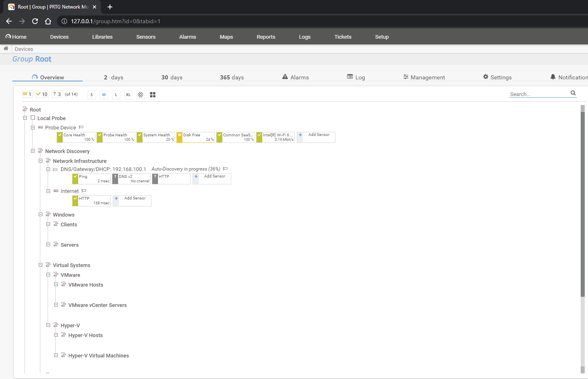Click the site information icon in address bar

pos(64,21)
